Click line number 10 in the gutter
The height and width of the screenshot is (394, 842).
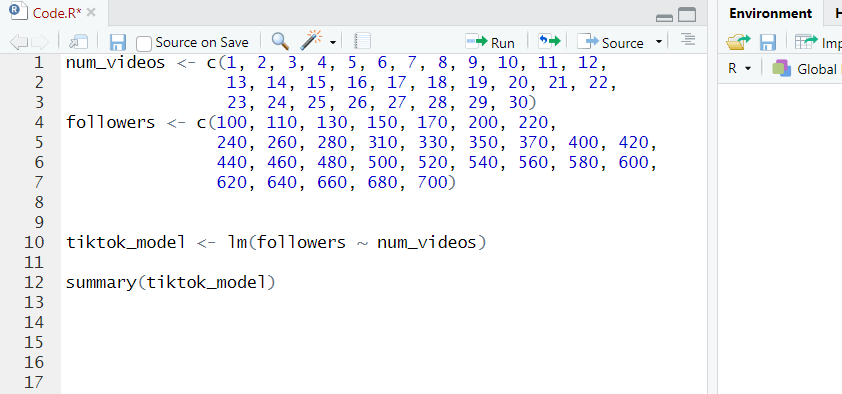(x=34, y=242)
